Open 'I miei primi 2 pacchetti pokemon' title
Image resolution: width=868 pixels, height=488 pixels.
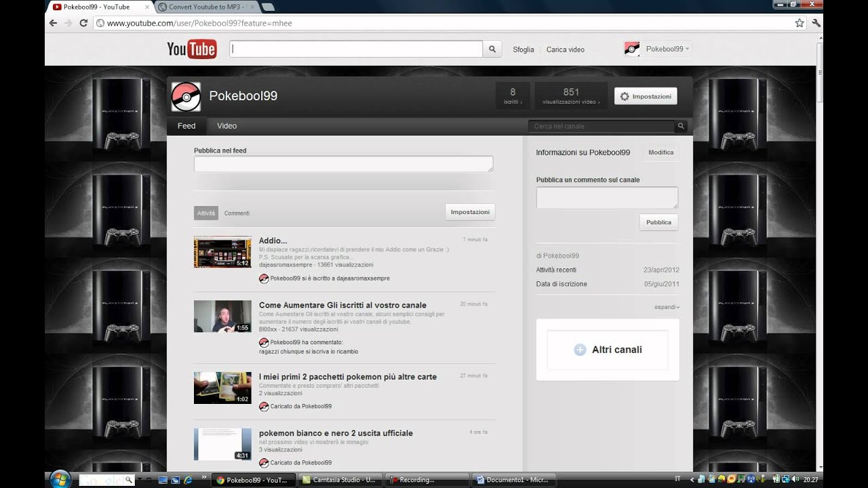click(x=348, y=377)
